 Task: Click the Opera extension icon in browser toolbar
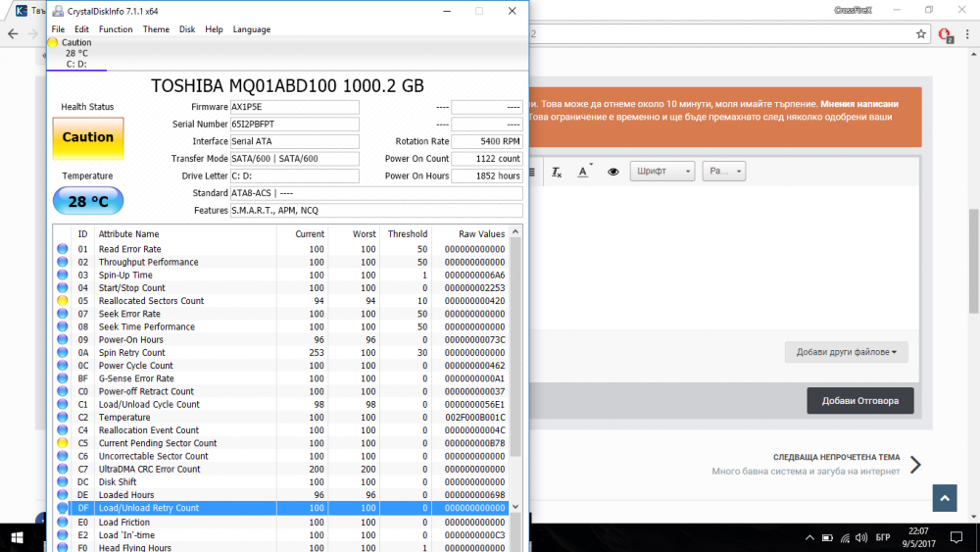coord(945,35)
